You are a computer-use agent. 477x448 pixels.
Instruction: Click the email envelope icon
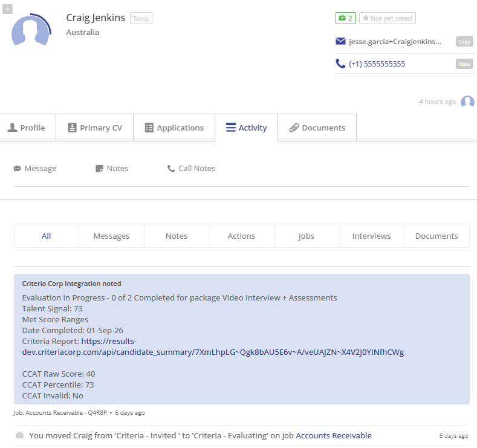coord(340,41)
